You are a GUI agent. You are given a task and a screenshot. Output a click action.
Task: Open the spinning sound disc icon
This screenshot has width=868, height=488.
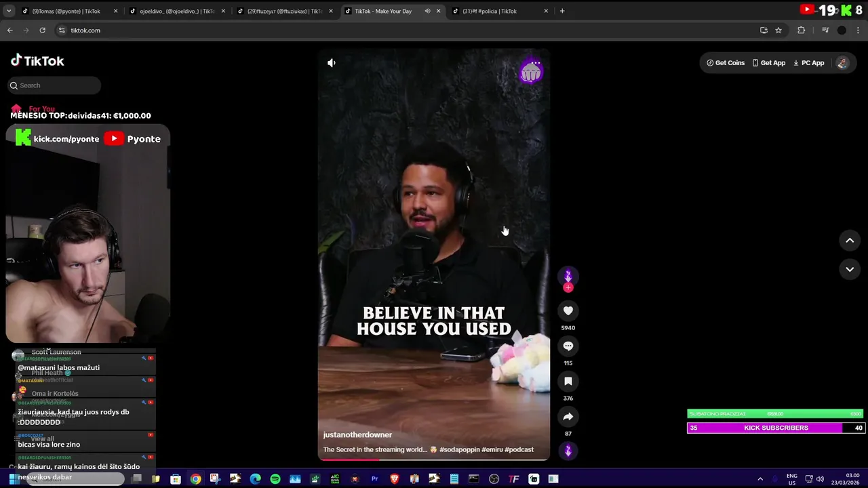coord(568,451)
